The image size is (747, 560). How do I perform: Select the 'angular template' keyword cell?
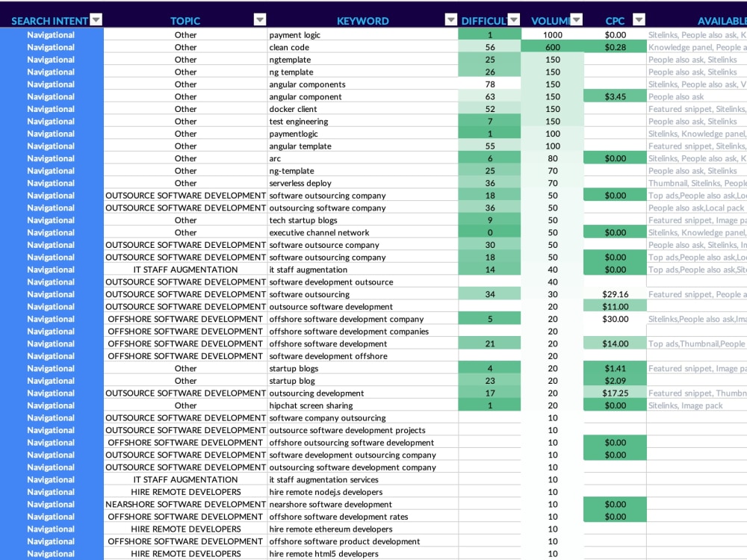click(x=362, y=146)
